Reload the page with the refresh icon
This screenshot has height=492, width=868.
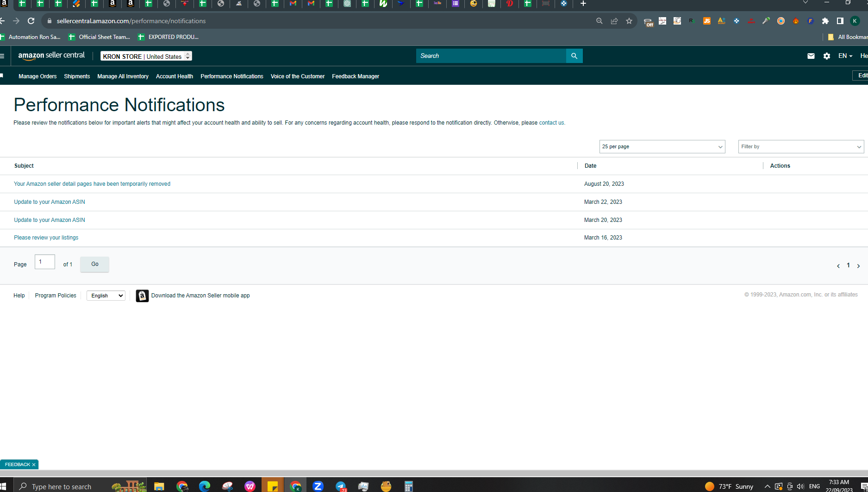(31, 21)
